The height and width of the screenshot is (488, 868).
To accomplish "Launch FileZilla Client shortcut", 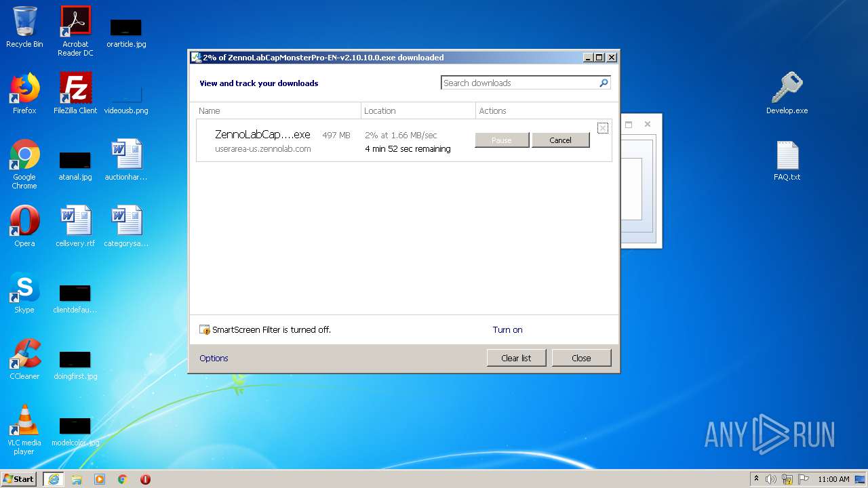I will pyautogui.click(x=75, y=94).
